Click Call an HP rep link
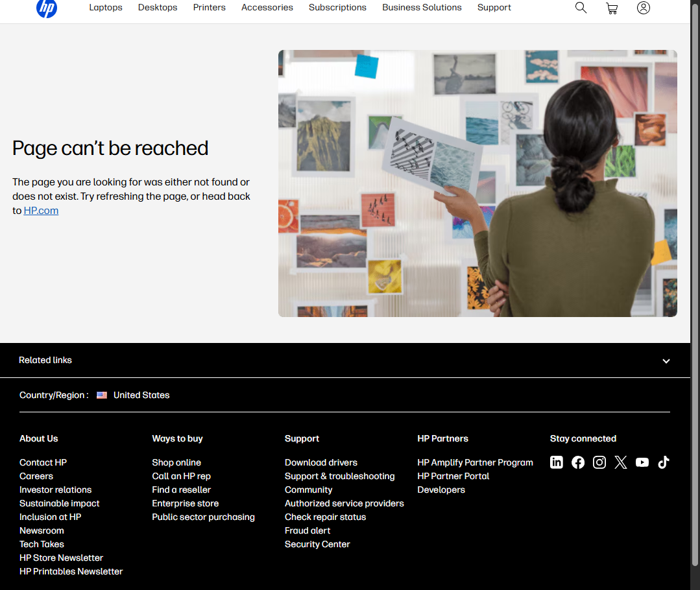 pyautogui.click(x=181, y=476)
